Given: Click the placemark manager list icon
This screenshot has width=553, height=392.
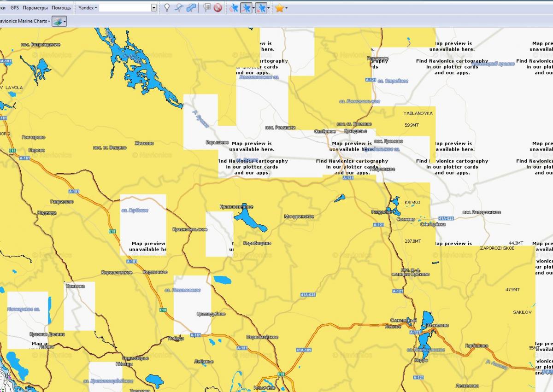Looking at the screenshot, I should (x=207, y=8).
